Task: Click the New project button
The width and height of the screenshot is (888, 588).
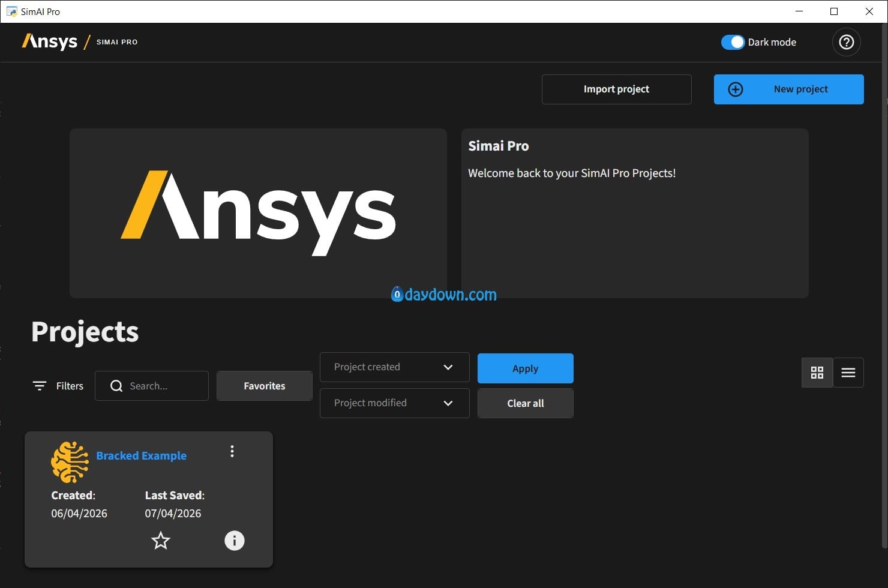Action: (x=788, y=89)
